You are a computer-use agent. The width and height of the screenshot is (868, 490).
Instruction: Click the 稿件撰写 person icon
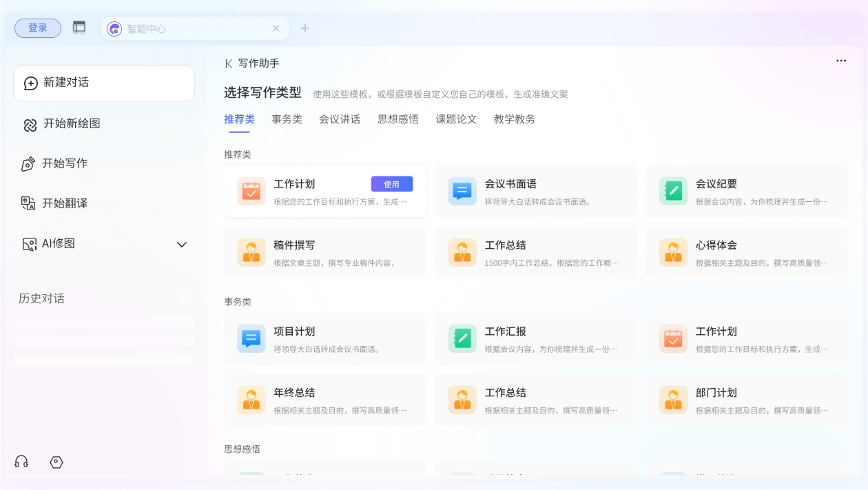(x=251, y=252)
